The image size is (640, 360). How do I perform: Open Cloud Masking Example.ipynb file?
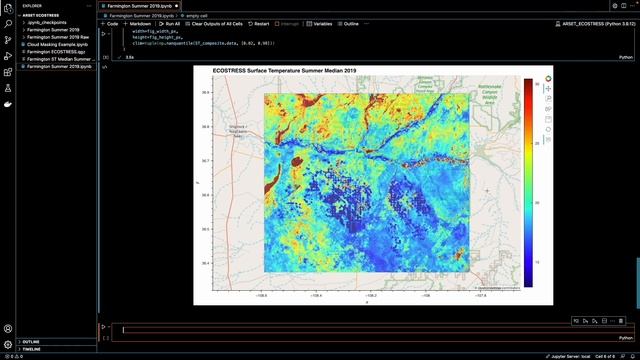pos(57,44)
